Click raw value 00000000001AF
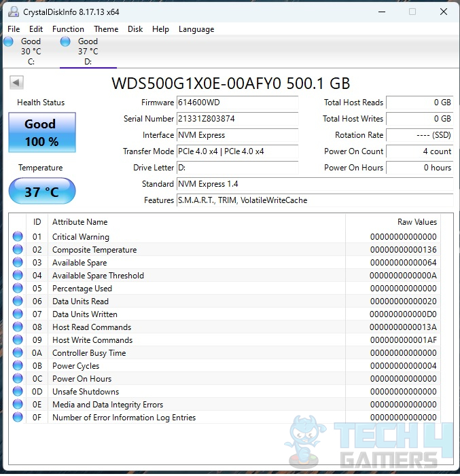This screenshot has height=476, width=460. (403, 340)
